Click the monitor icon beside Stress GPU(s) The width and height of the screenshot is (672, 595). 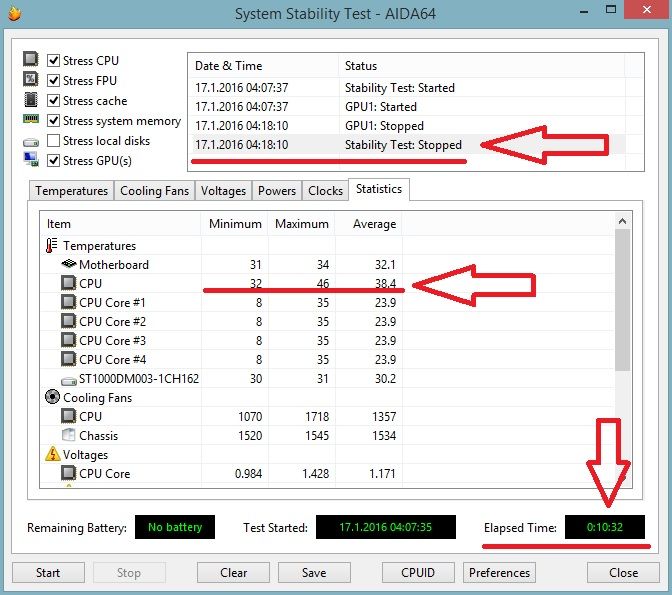[31, 159]
